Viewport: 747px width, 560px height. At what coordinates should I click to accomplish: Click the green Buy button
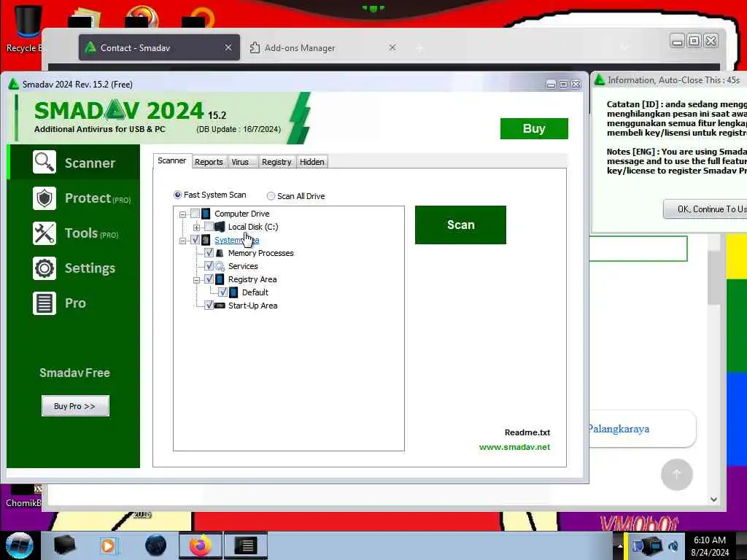tap(534, 128)
